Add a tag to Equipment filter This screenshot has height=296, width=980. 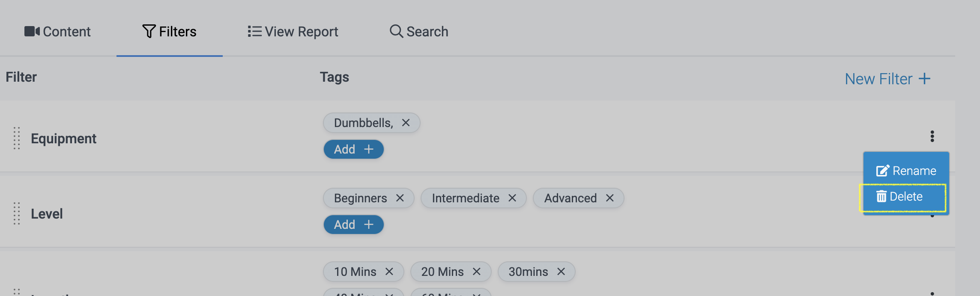click(353, 149)
